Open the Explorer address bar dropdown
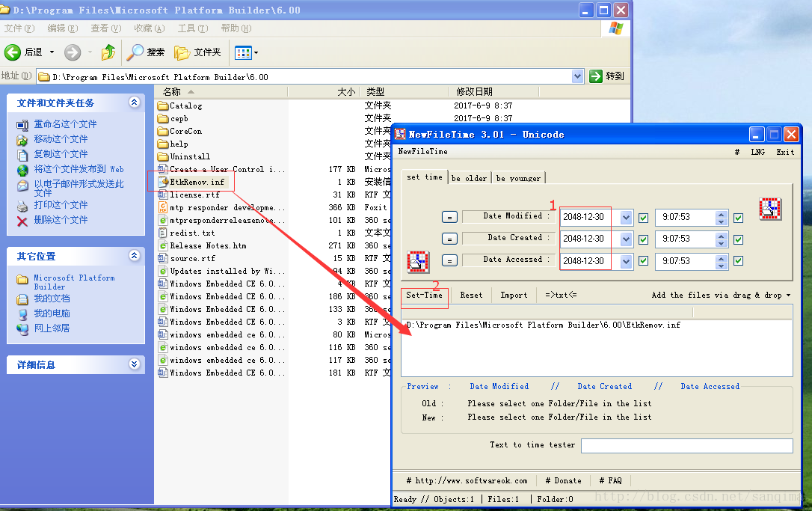The image size is (812, 511). click(x=578, y=76)
